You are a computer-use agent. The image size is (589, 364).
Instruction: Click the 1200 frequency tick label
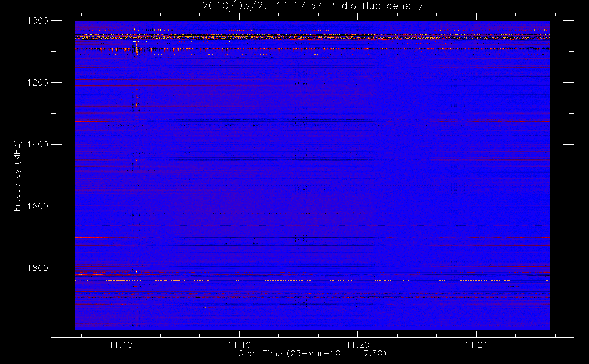pos(38,83)
